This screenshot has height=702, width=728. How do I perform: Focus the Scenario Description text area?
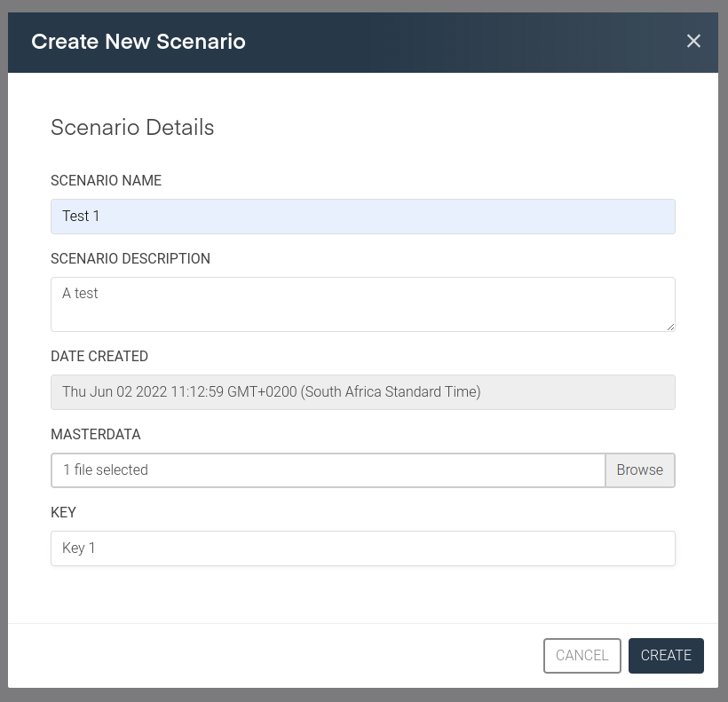click(362, 304)
